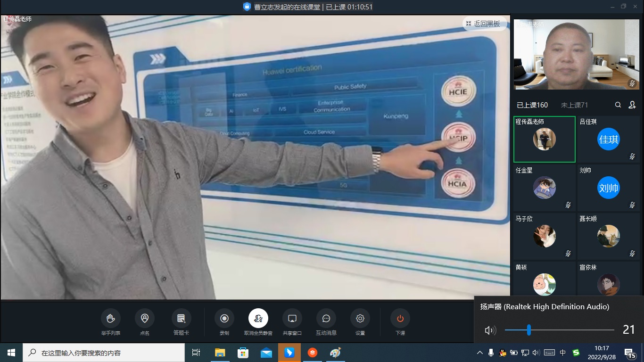This screenshot has width=644, height=362.
Task: Toggle the mute icon for 吕佳琪
Action: (632, 156)
